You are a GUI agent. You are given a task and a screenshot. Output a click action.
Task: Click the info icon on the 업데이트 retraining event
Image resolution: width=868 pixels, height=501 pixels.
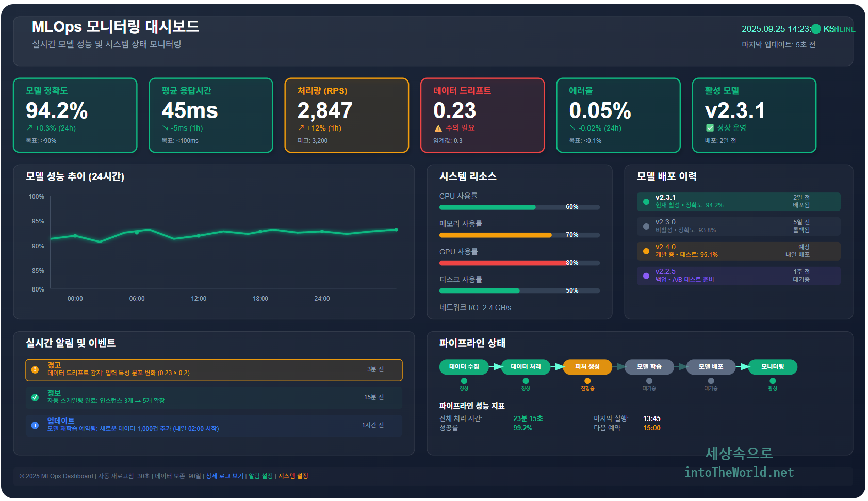34,425
